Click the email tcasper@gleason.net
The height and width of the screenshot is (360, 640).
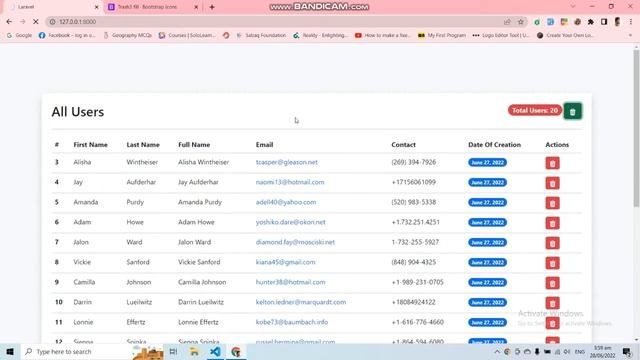287,162
